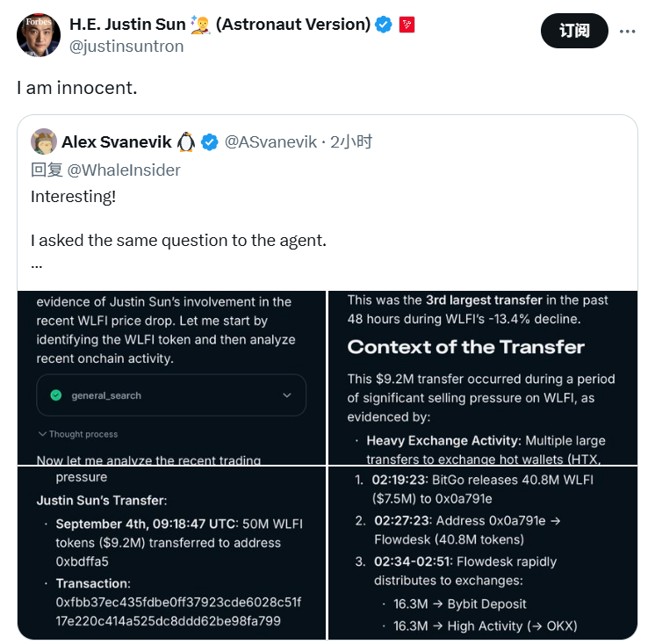The image size is (655, 644).
Task: Expand the Thought process section
Action: [77, 434]
